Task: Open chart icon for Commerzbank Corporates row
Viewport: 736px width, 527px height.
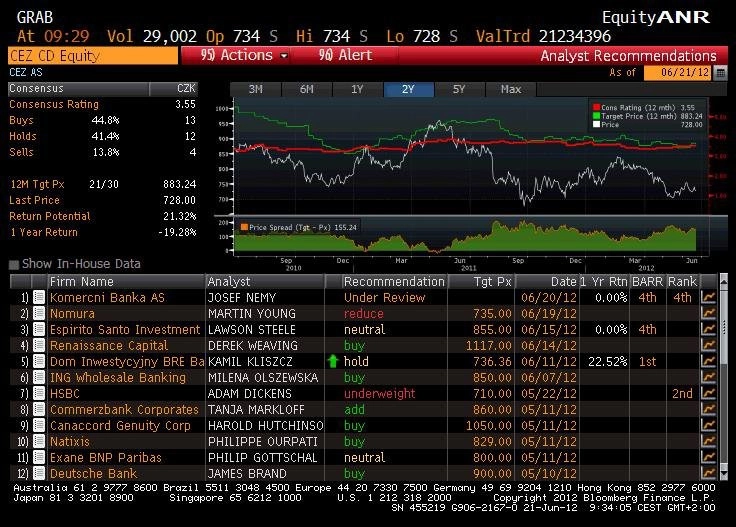Action: pyautogui.click(x=708, y=409)
